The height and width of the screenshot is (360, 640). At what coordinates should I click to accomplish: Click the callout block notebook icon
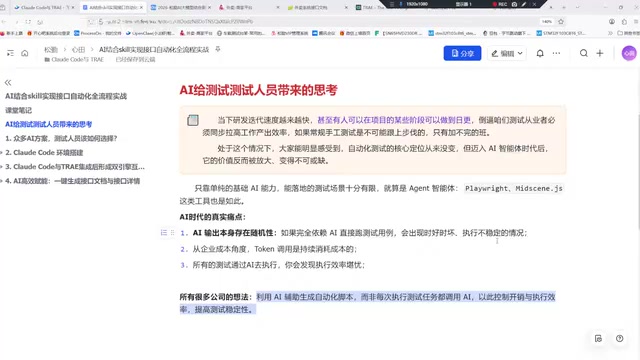193,120
